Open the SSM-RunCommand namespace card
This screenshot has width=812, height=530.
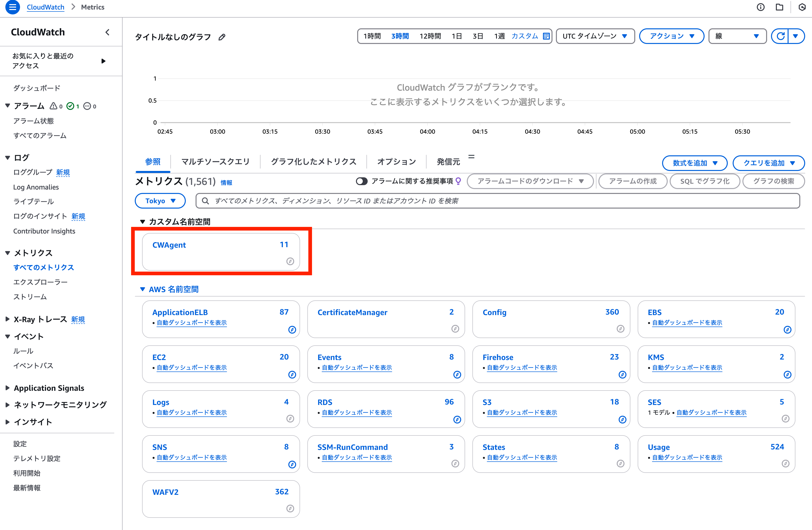tap(386, 454)
